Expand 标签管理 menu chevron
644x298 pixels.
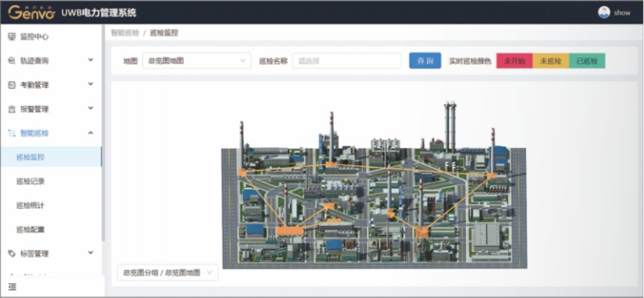click(x=91, y=253)
